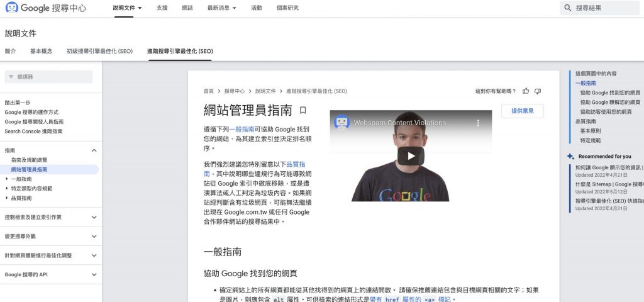Click the 進階搜尋引擎最佳化 (SEO) breadcrumb
The image size is (644, 302).
tap(316, 91)
